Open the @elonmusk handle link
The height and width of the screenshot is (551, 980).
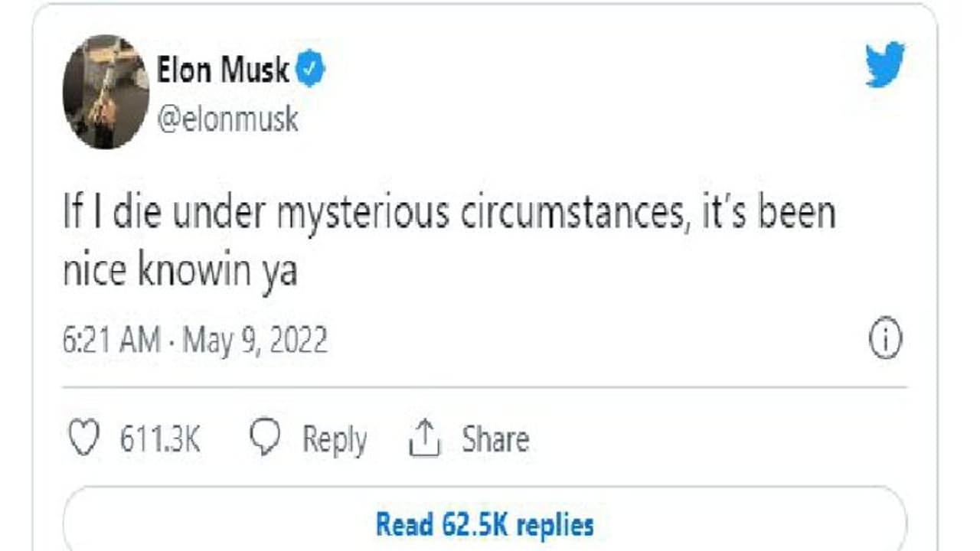pyautogui.click(x=227, y=119)
